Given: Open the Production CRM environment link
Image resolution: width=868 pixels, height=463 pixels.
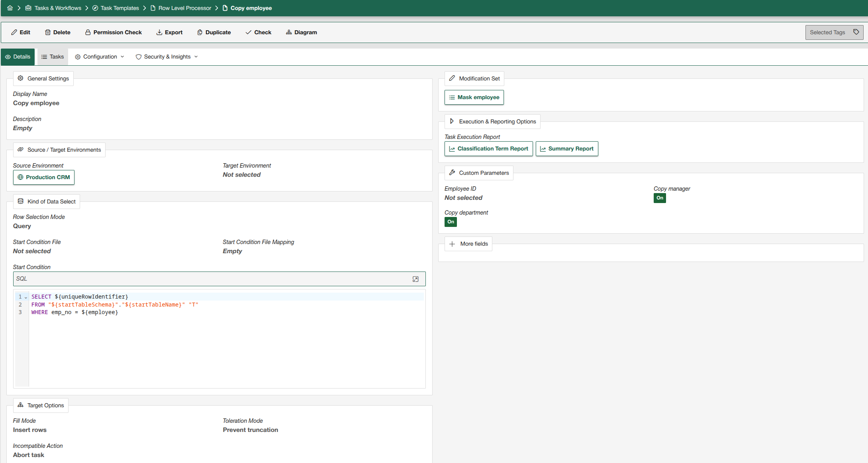Looking at the screenshot, I should [x=44, y=177].
